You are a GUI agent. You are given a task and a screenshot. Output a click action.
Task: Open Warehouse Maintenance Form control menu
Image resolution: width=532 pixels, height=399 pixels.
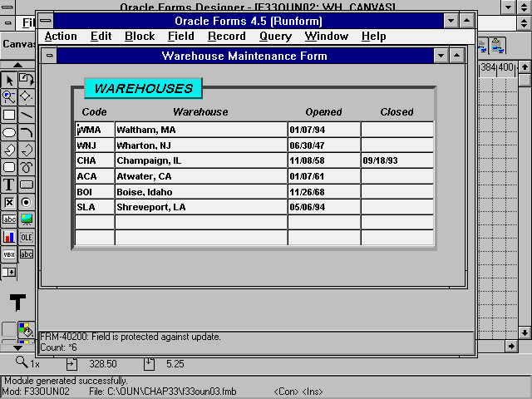click(x=50, y=56)
